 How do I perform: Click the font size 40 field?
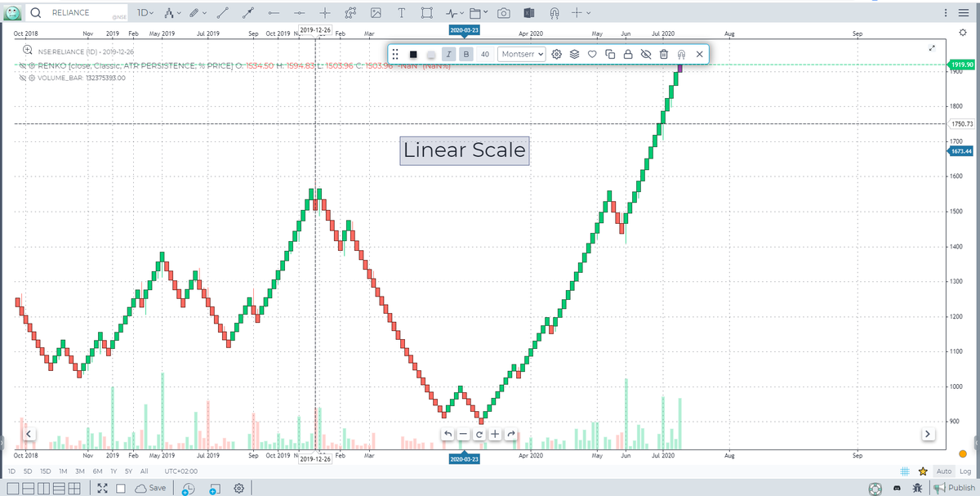(x=485, y=54)
